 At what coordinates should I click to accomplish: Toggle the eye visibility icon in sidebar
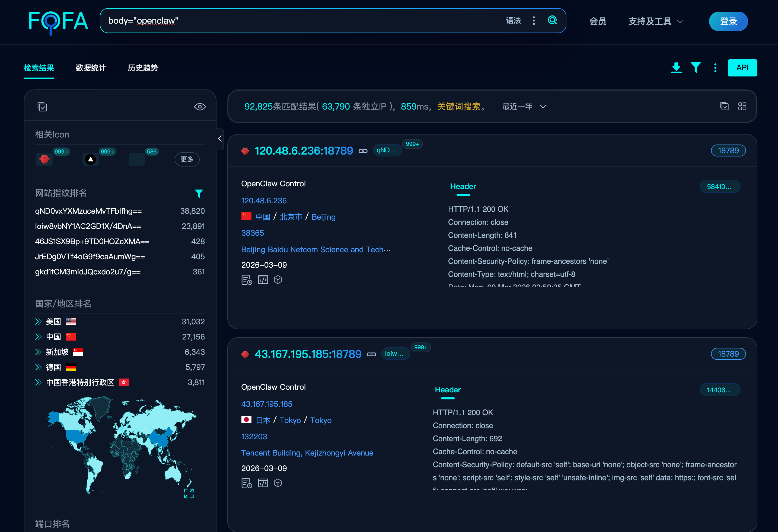[x=200, y=107]
